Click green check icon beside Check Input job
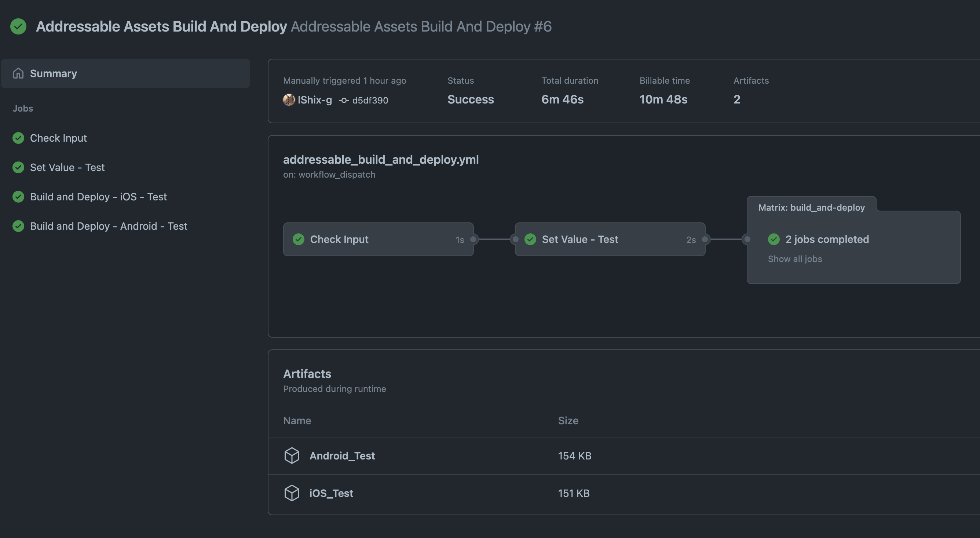Screen dimensions: 980x538 pyautogui.click(x=18, y=138)
